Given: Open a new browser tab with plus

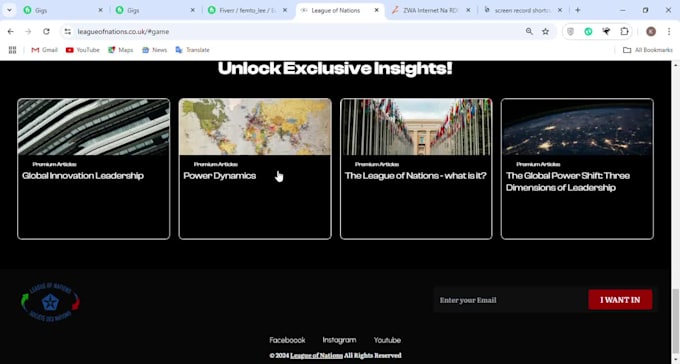Looking at the screenshot, I should pos(577,10).
